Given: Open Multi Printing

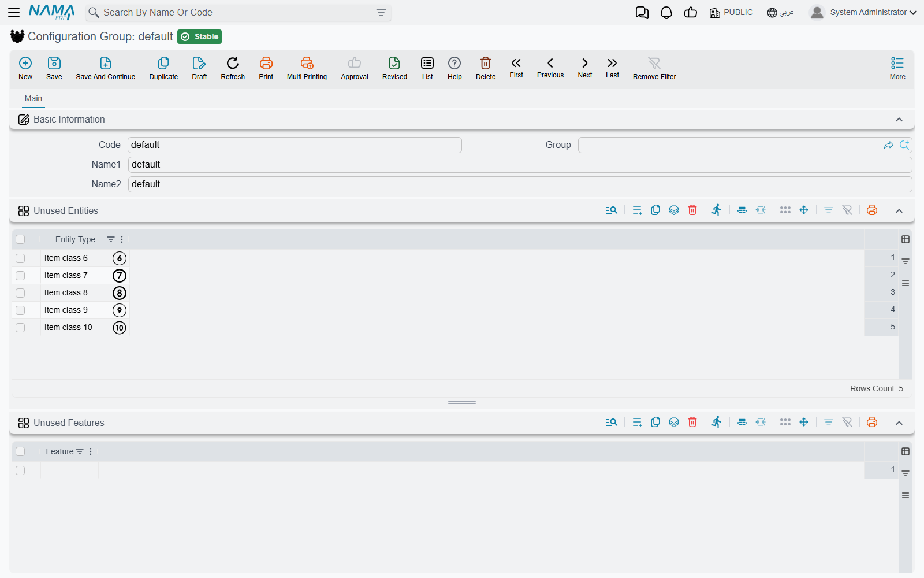Looking at the screenshot, I should coord(307,68).
